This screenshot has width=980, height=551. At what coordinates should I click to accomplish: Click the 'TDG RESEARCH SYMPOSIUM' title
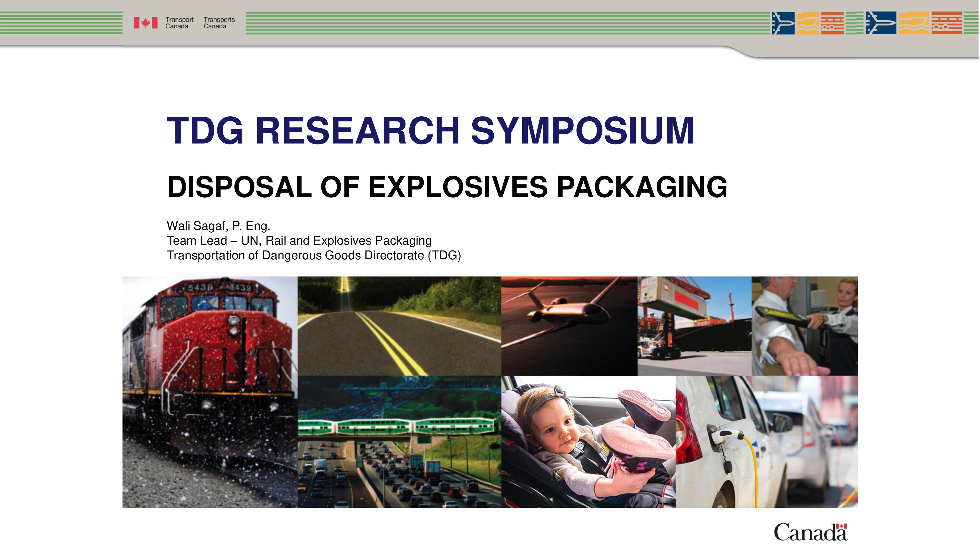coord(431,131)
